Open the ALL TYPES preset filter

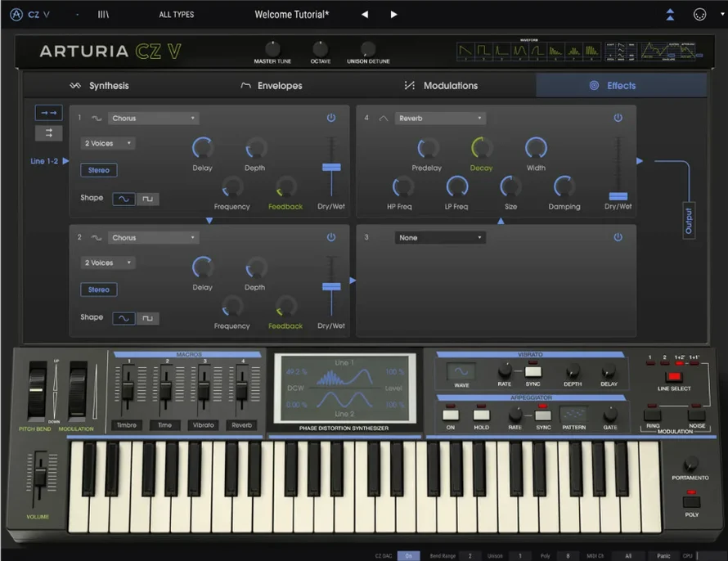pyautogui.click(x=177, y=15)
